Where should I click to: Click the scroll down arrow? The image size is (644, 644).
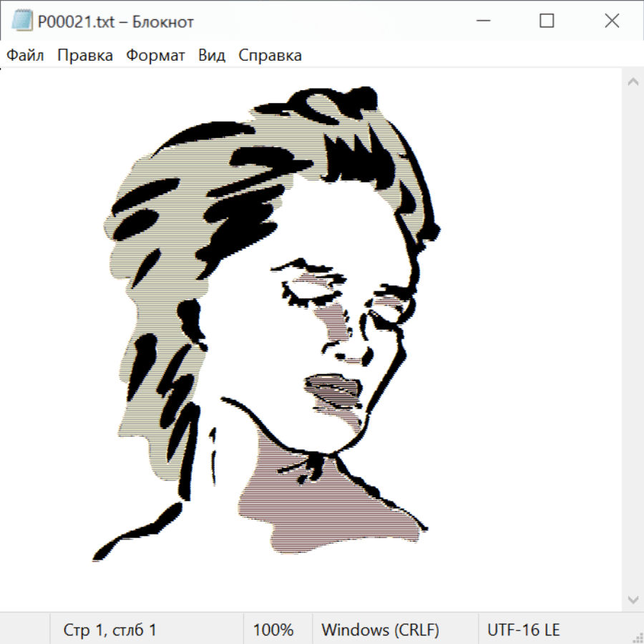[x=633, y=599]
